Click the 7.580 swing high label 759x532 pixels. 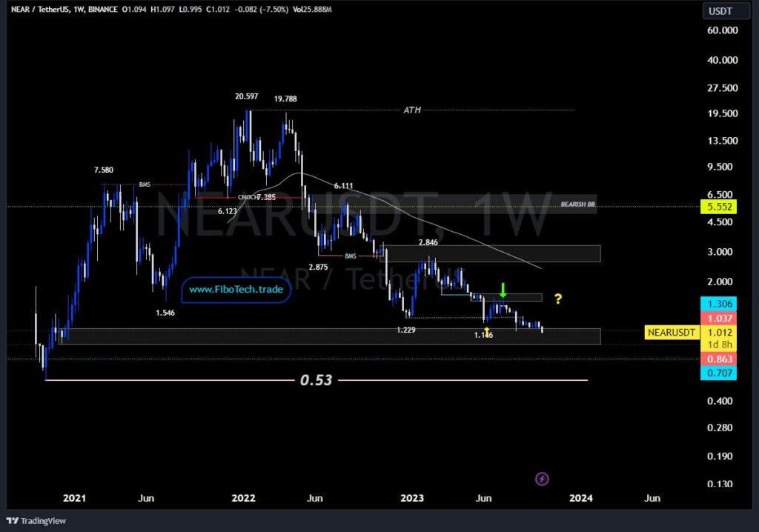[104, 170]
